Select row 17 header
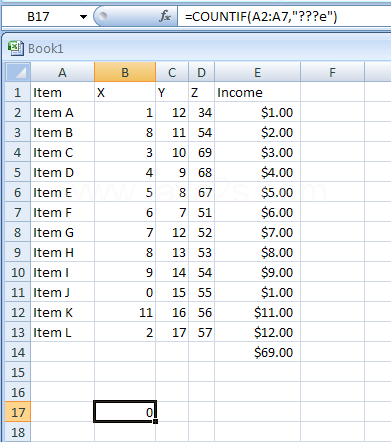This screenshot has height=442, width=391. 18,412
